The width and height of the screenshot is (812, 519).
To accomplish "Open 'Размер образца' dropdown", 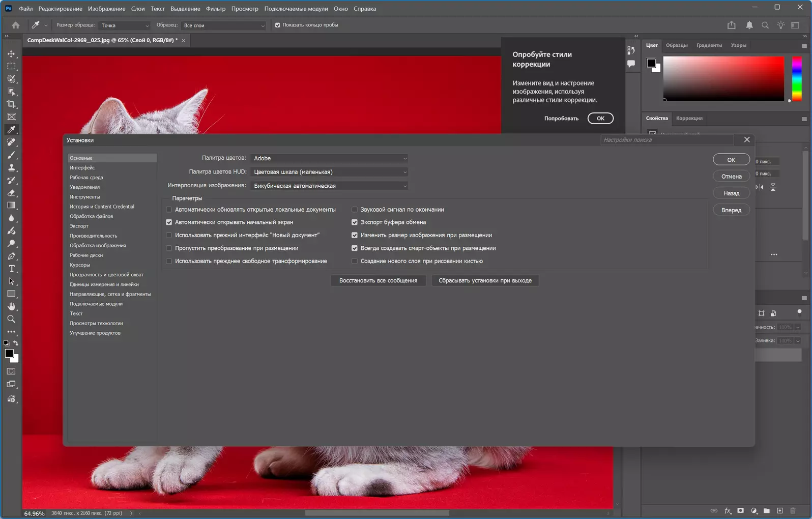I will pyautogui.click(x=125, y=25).
